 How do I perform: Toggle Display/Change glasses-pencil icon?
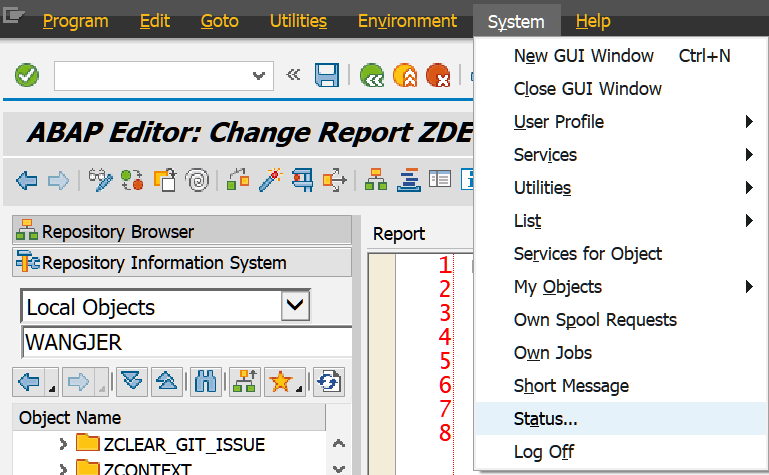point(101,180)
